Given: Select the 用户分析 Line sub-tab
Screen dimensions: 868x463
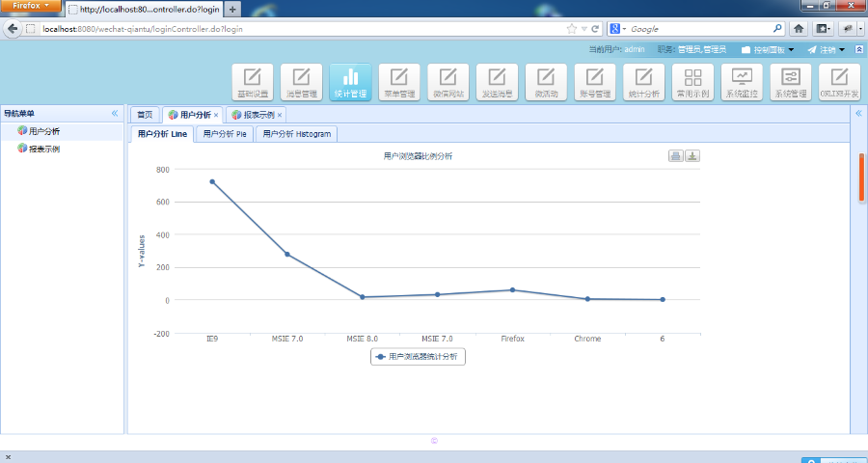Looking at the screenshot, I should tap(162, 134).
